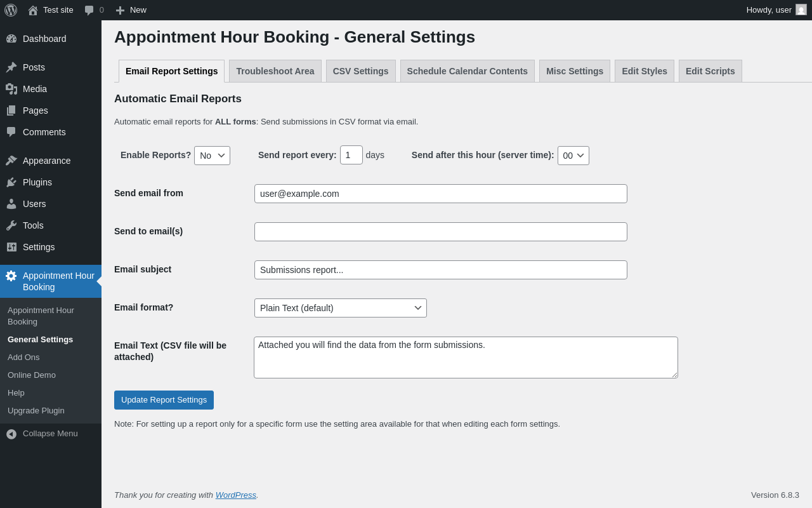The height and width of the screenshot is (508, 812).
Task: Click the Media library icon
Action: 11,89
